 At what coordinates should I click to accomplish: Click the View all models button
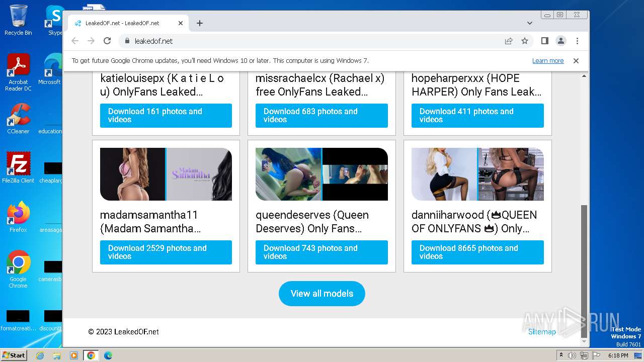[x=322, y=294]
